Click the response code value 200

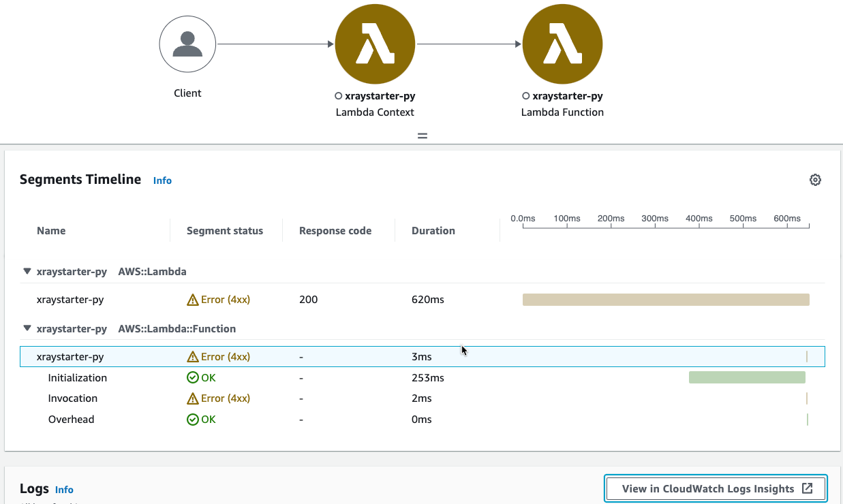coord(309,300)
